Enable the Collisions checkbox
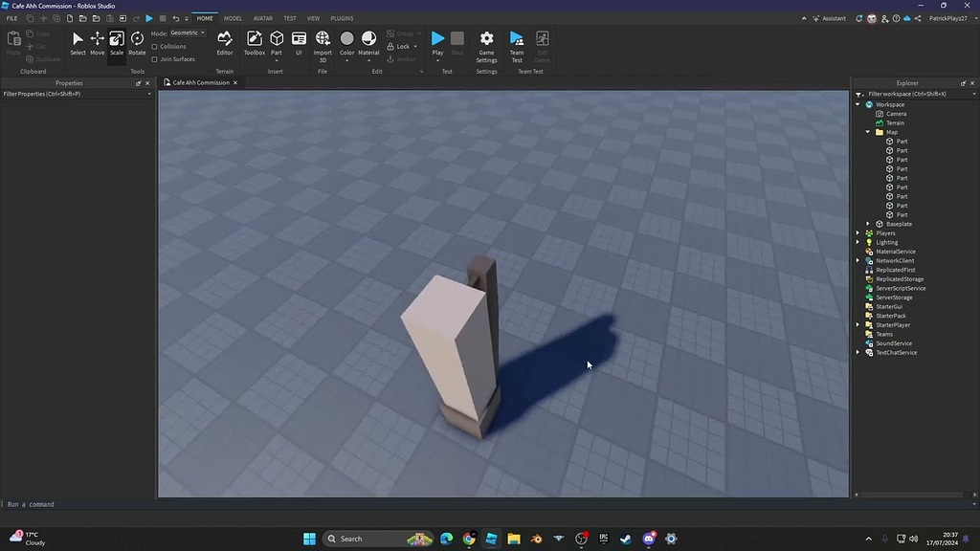Image resolution: width=980 pixels, height=551 pixels. pos(156,46)
